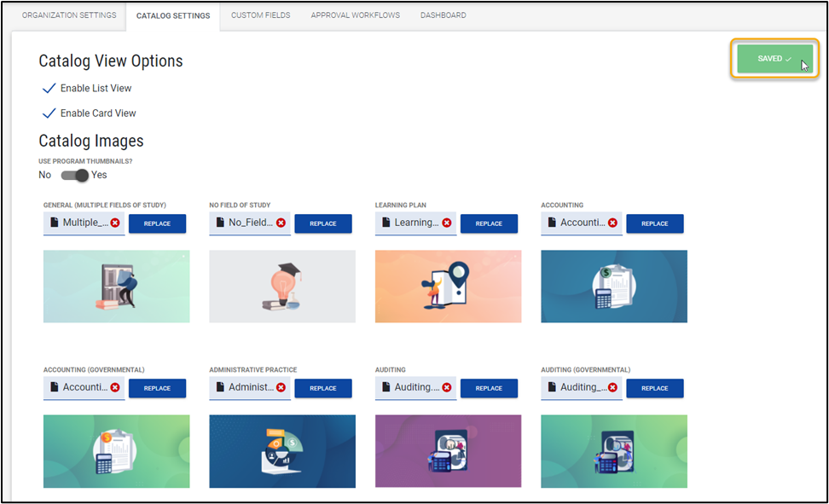Delete the Learning Plan image file
Screen dimensions: 829x504
point(447,223)
